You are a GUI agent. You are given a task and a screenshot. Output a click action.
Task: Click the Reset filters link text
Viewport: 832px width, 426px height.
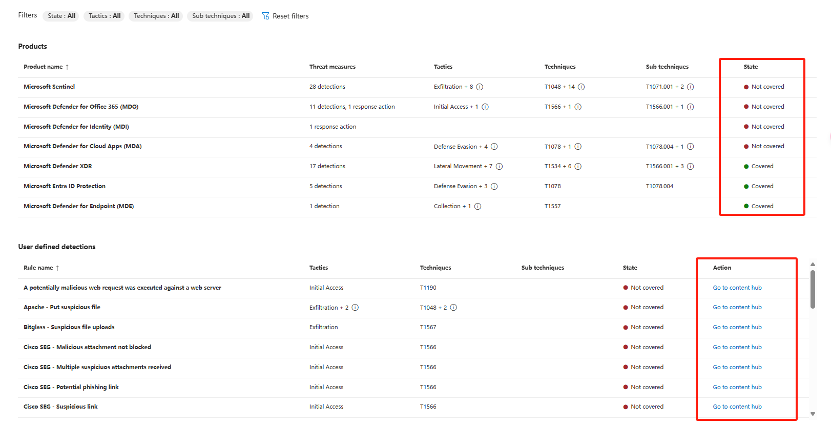tap(290, 16)
